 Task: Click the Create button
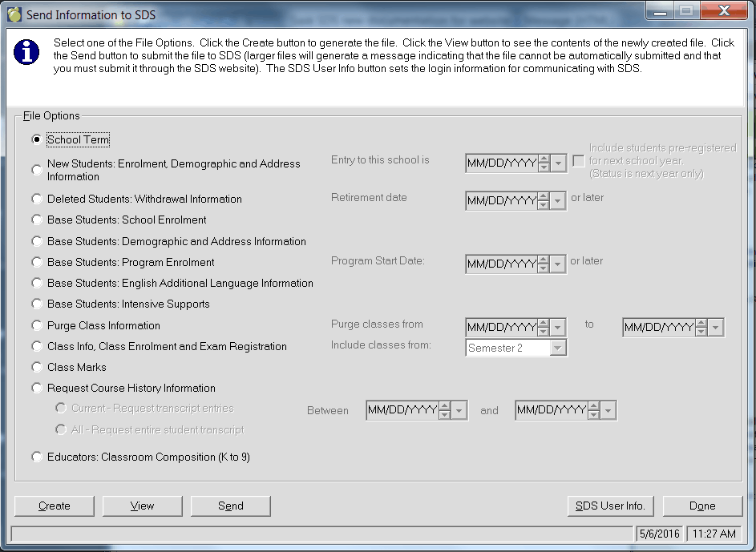point(54,506)
